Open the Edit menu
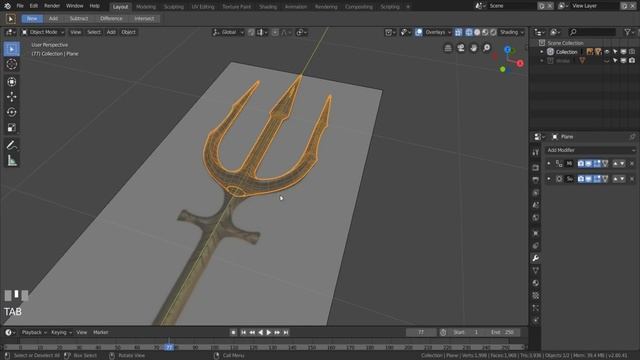 click(34, 6)
